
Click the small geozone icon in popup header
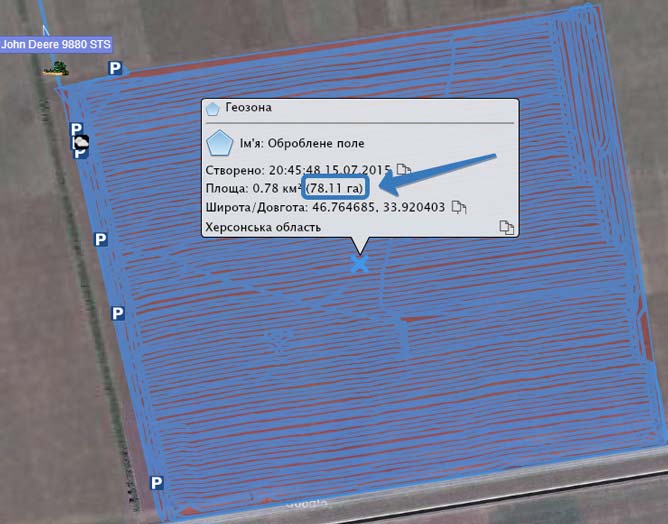click(212, 108)
